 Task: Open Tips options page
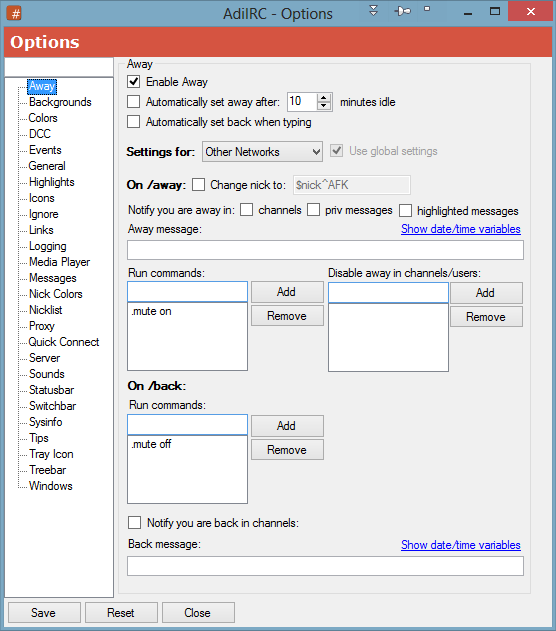pyautogui.click(x=39, y=438)
